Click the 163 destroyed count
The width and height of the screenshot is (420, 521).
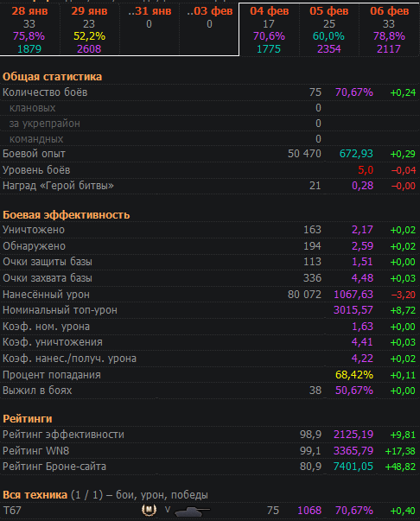click(312, 230)
